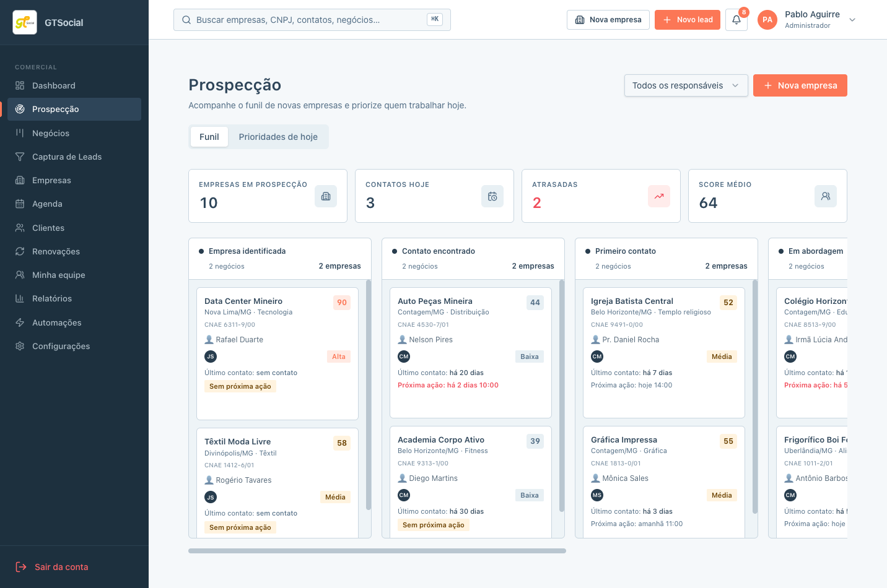Open Agenda calendar icon

(20, 204)
